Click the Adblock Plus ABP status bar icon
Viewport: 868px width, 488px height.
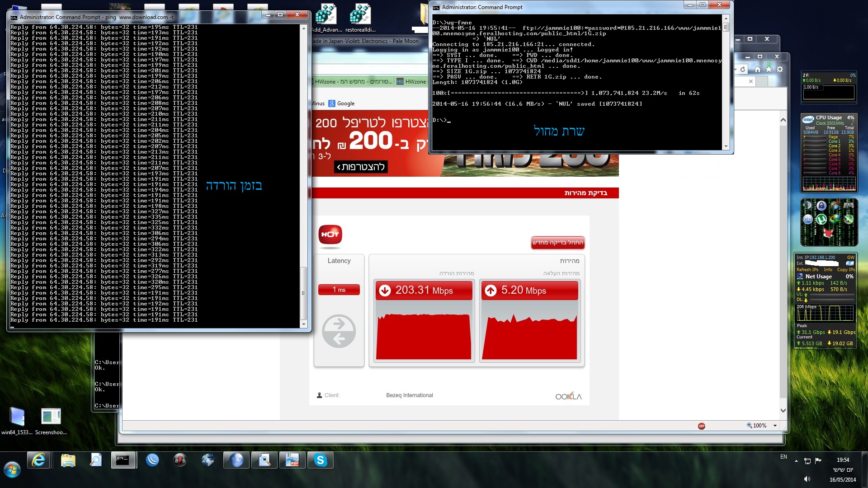[702, 426]
